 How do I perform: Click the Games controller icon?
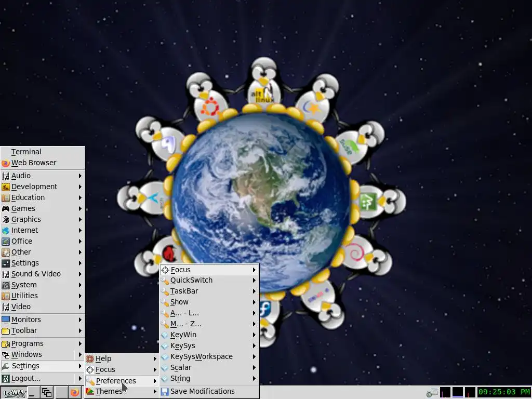coord(5,209)
